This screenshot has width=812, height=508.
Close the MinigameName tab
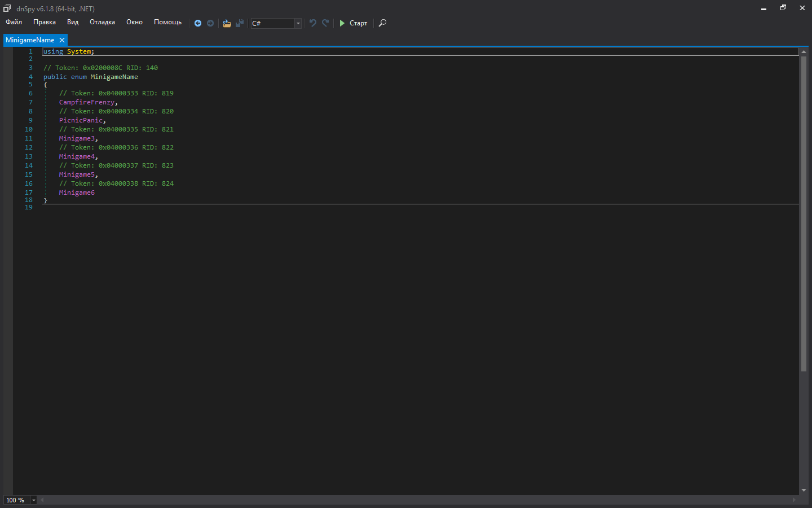[62, 40]
